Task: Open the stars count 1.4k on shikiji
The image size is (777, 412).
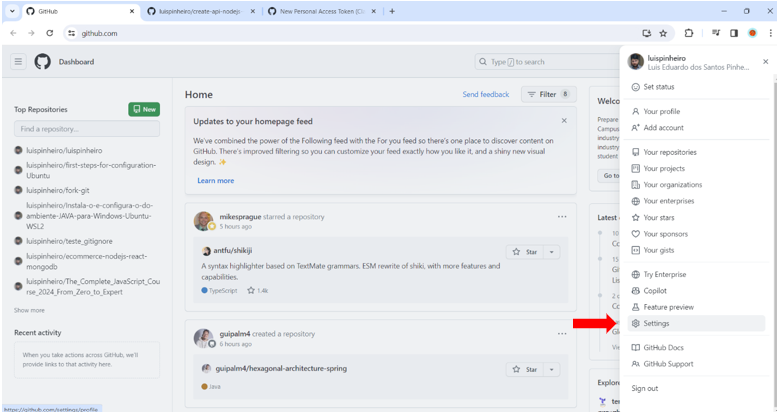Action: point(258,291)
